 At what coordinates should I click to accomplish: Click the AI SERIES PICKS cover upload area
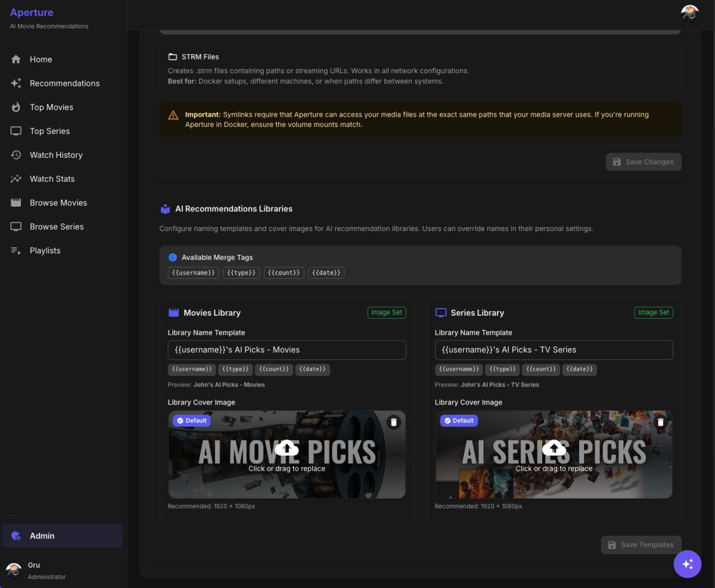pos(554,454)
